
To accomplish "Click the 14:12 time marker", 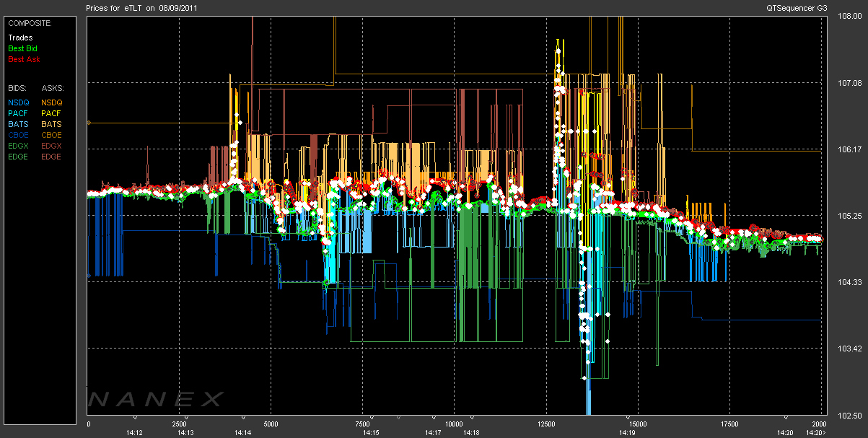I will point(134,432).
